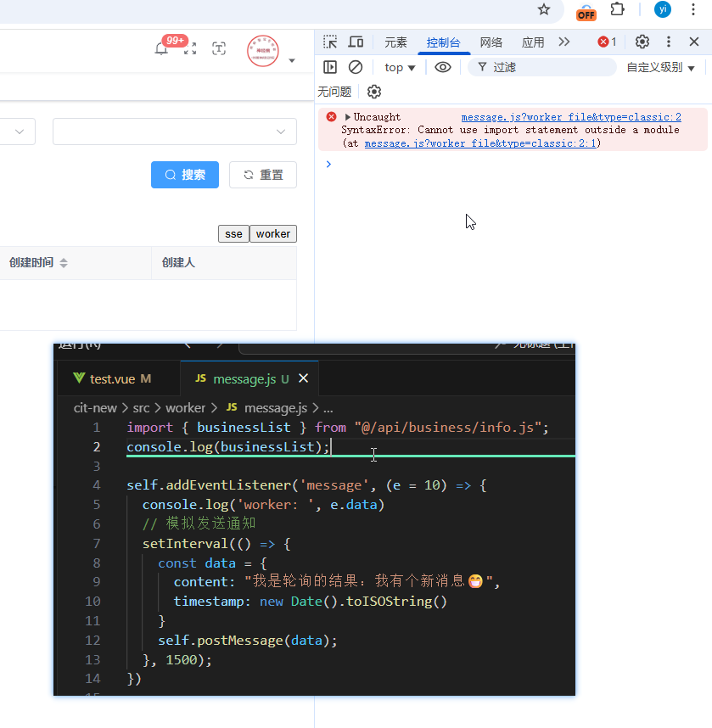Open the customize DevTools three-dot menu
The height and width of the screenshot is (728, 712).
tap(668, 41)
